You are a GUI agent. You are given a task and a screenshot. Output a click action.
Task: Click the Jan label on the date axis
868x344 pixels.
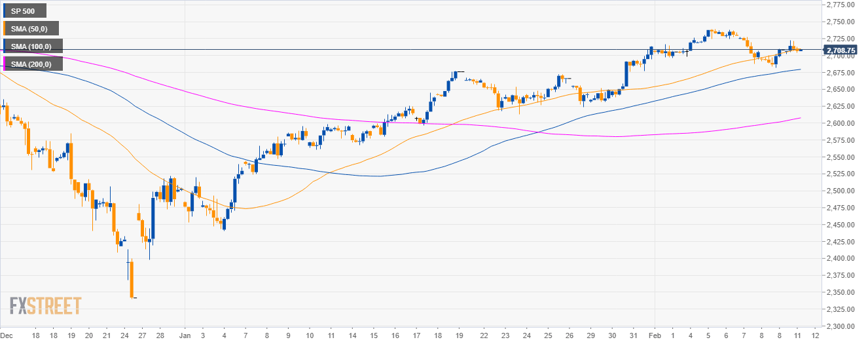point(187,335)
